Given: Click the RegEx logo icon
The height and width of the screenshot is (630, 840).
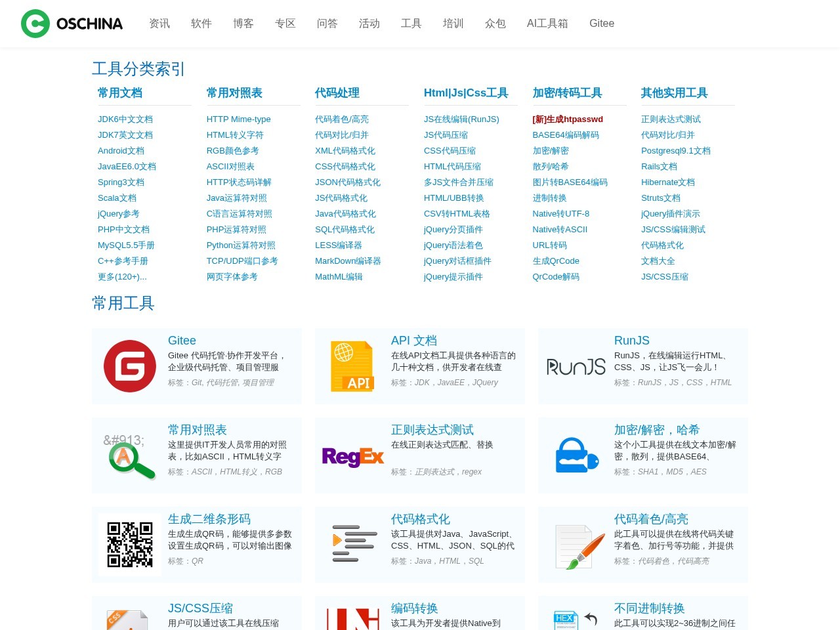Looking at the screenshot, I should pos(353,456).
